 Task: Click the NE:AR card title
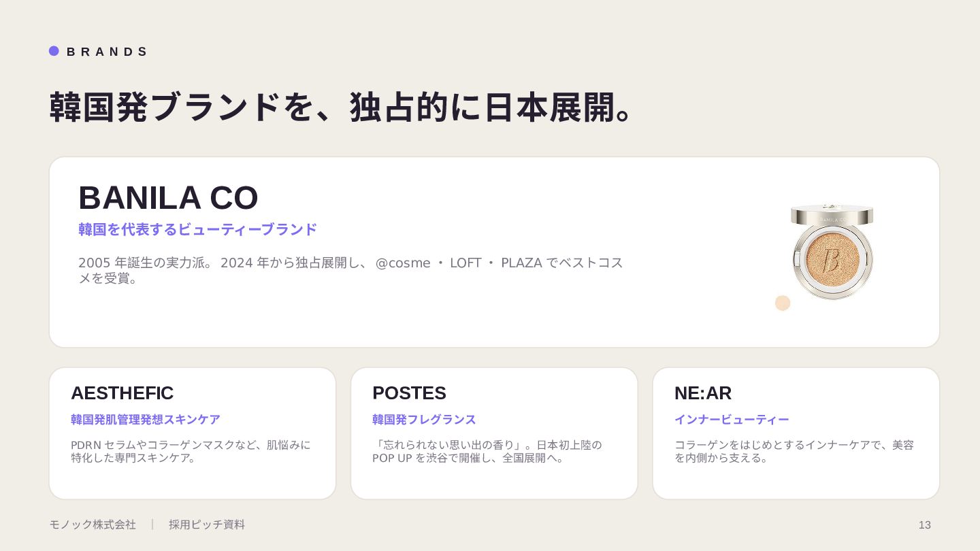(703, 393)
